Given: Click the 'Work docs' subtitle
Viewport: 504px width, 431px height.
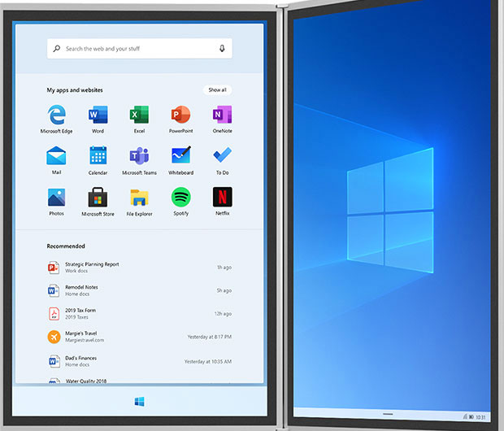Looking at the screenshot, I should point(76,271).
